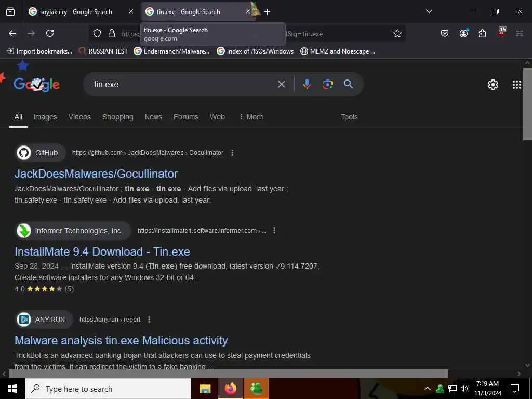Open the JackDoesMalwares/Gocullinator result

pos(96,174)
